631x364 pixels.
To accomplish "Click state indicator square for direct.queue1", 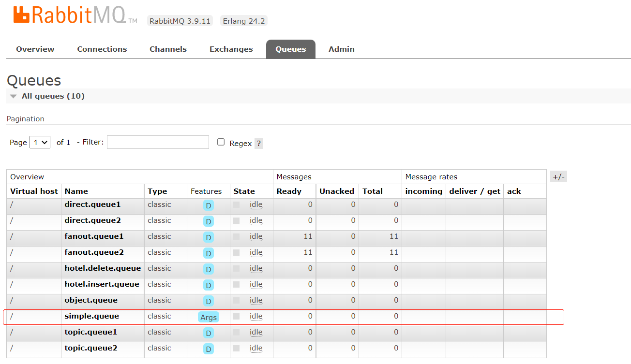I will point(237,204).
